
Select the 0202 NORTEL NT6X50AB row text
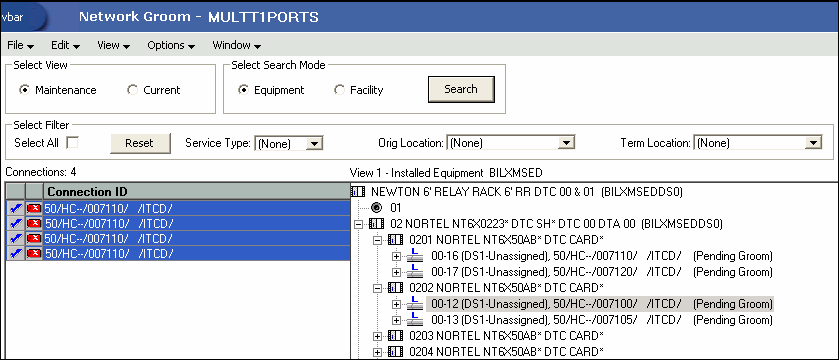click(506, 288)
